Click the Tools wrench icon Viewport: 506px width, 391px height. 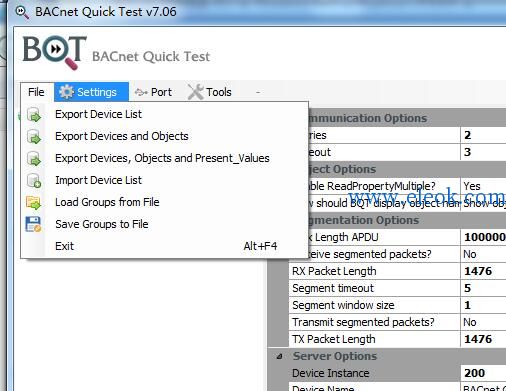pos(195,92)
